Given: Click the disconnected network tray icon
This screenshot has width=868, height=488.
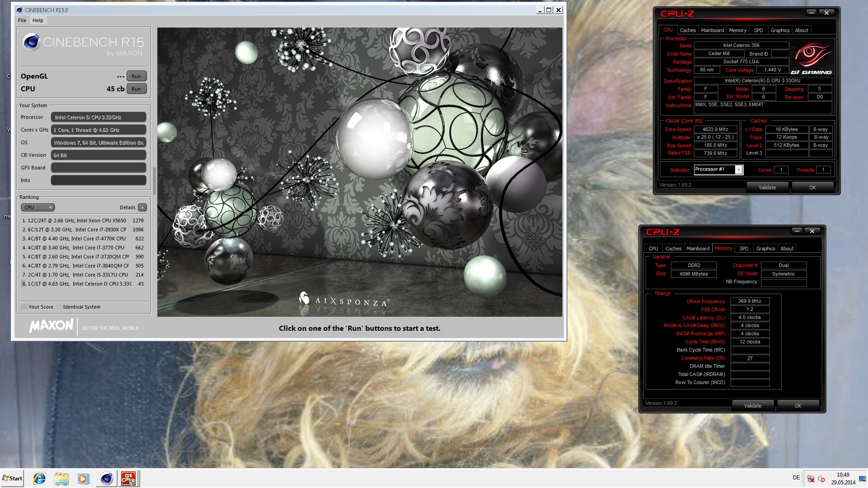Looking at the screenshot, I should (811, 479).
